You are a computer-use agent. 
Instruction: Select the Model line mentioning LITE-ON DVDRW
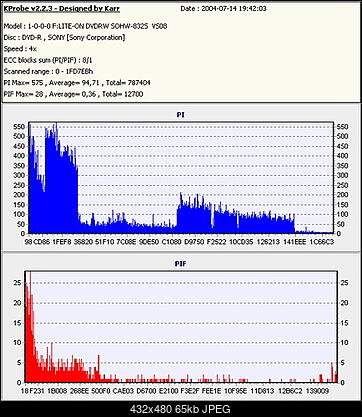(85, 26)
